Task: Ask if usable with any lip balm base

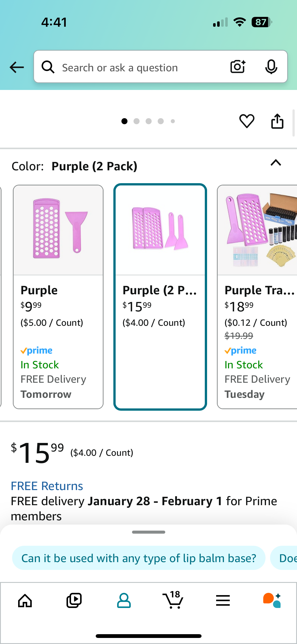Action: coord(139,558)
